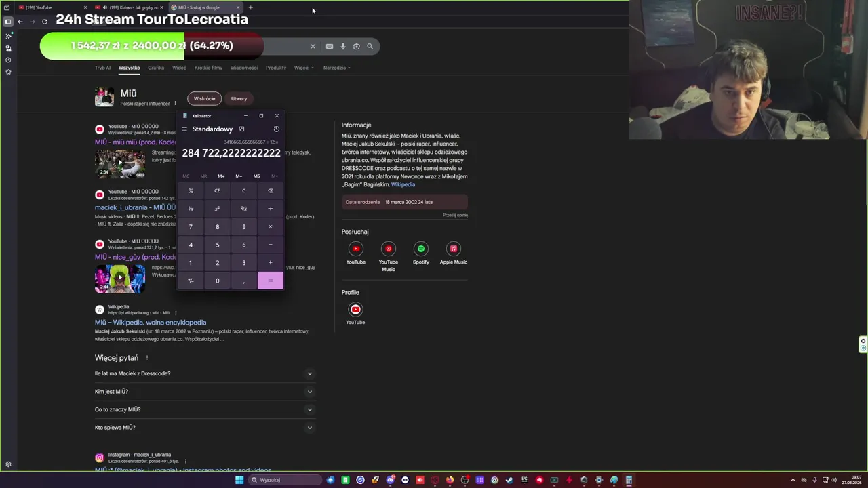
Task: Listen on Apple Music icon
Action: (x=454, y=249)
